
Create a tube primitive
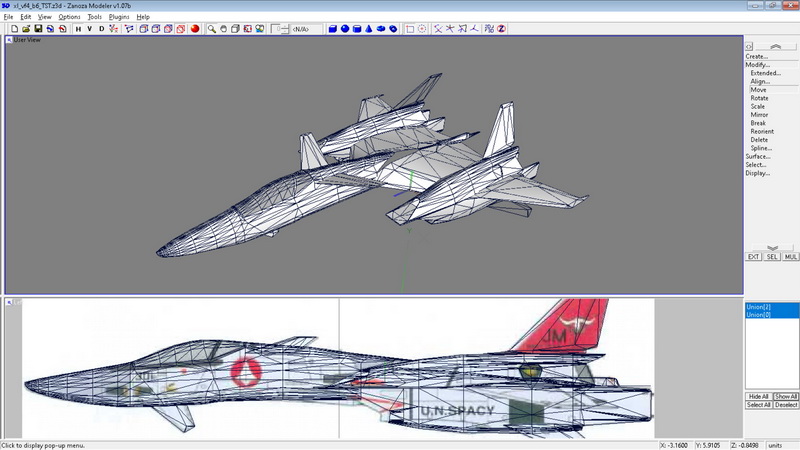coord(393,29)
